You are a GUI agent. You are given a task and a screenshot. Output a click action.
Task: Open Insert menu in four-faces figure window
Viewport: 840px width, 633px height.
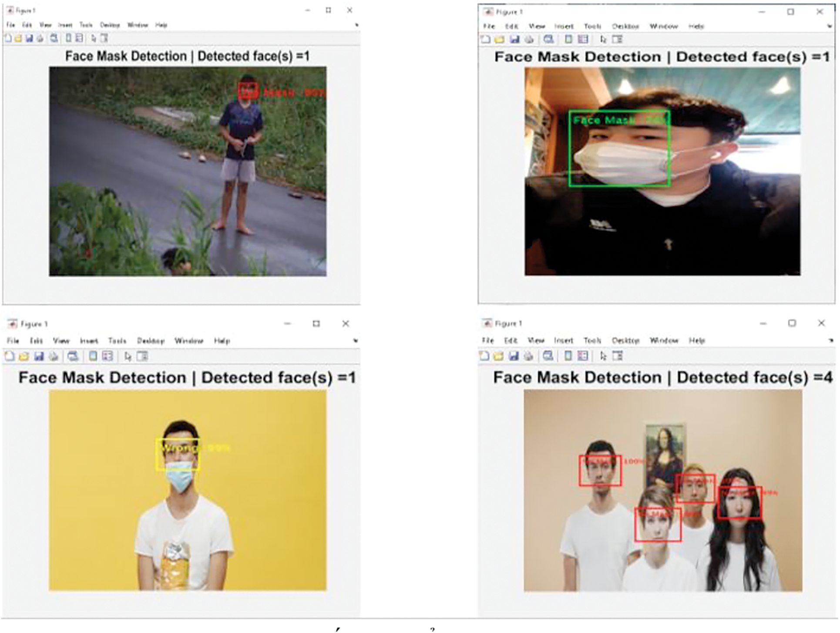click(x=564, y=340)
